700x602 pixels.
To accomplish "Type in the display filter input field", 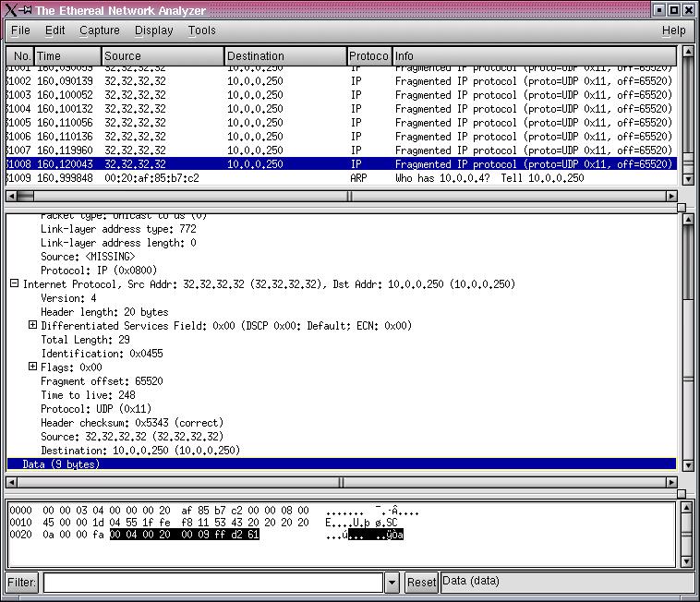I will (x=212, y=583).
